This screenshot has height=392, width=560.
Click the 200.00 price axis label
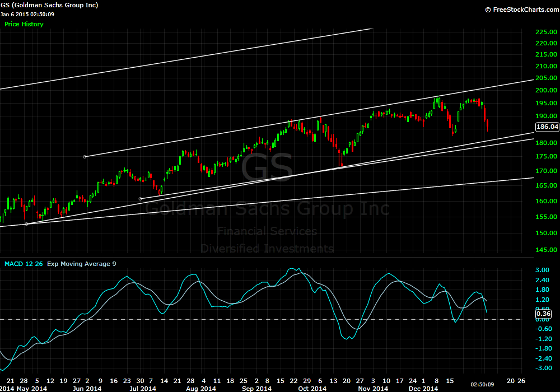click(546, 90)
